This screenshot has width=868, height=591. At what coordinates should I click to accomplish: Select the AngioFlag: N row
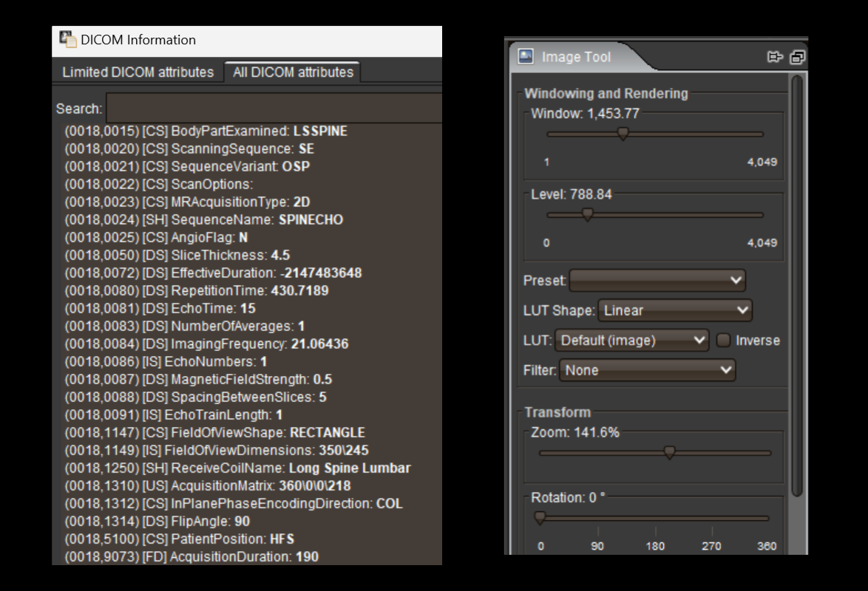pyautogui.click(x=156, y=237)
